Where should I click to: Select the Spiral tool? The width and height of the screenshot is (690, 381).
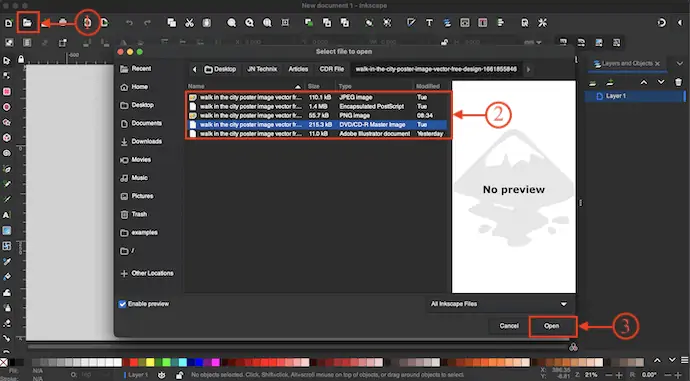7,153
